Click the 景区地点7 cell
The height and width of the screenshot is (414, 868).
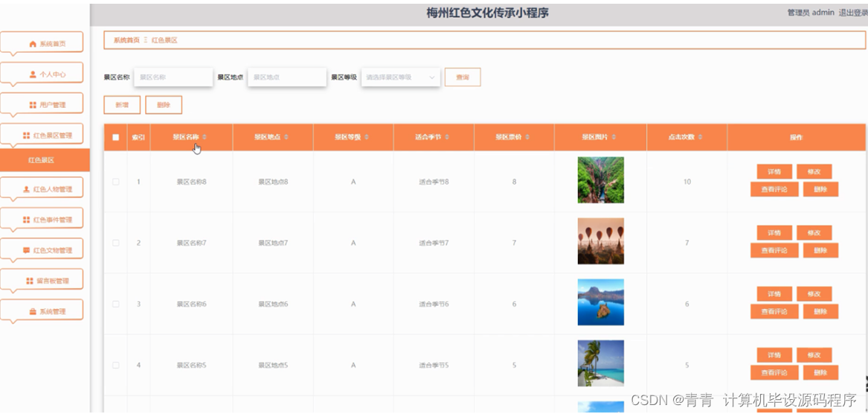[273, 243]
